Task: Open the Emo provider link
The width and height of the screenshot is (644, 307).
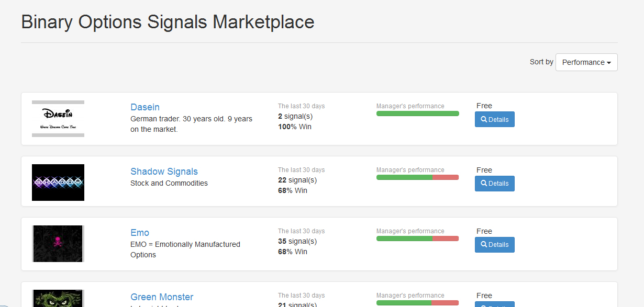Action: pyautogui.click(x=140, y=233)
